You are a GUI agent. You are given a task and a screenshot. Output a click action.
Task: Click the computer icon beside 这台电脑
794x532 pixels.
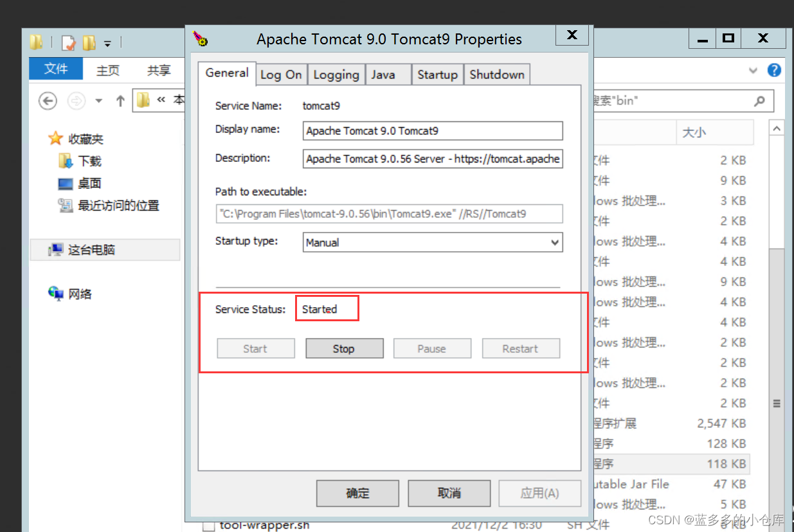click(x=56, y=250)
